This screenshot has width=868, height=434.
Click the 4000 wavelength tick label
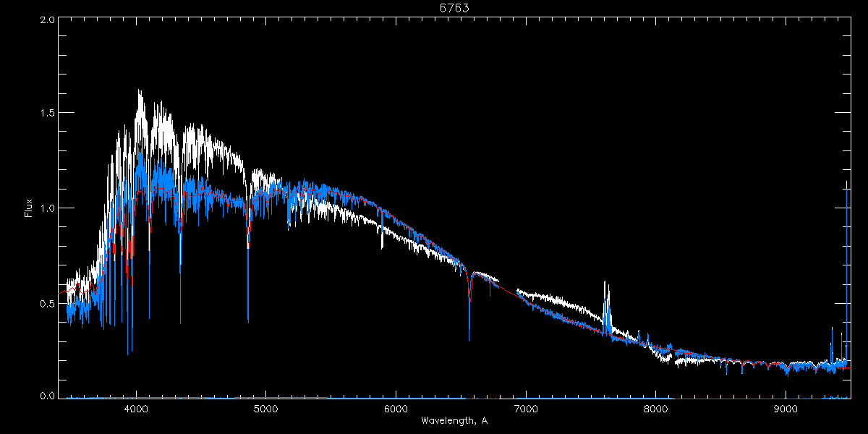135,408
